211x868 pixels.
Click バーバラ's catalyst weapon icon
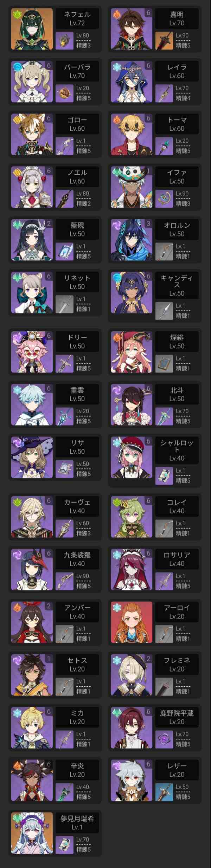click(64, 93)
